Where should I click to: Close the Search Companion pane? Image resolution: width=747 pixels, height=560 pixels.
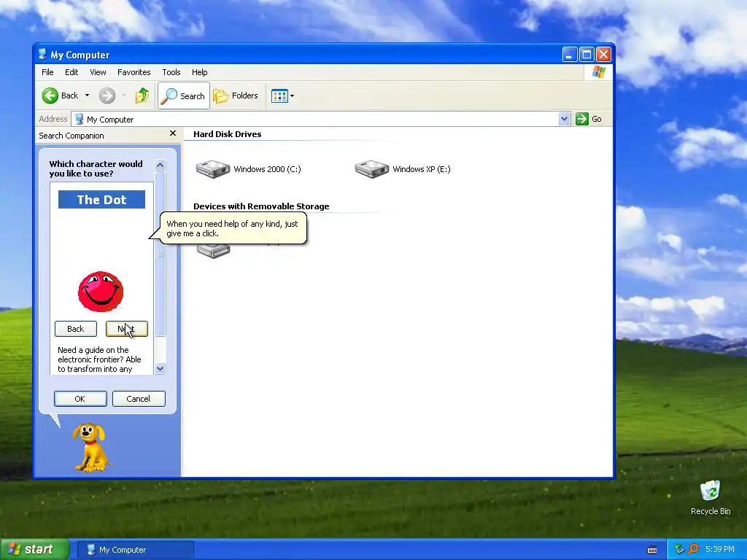click(173, 133)
